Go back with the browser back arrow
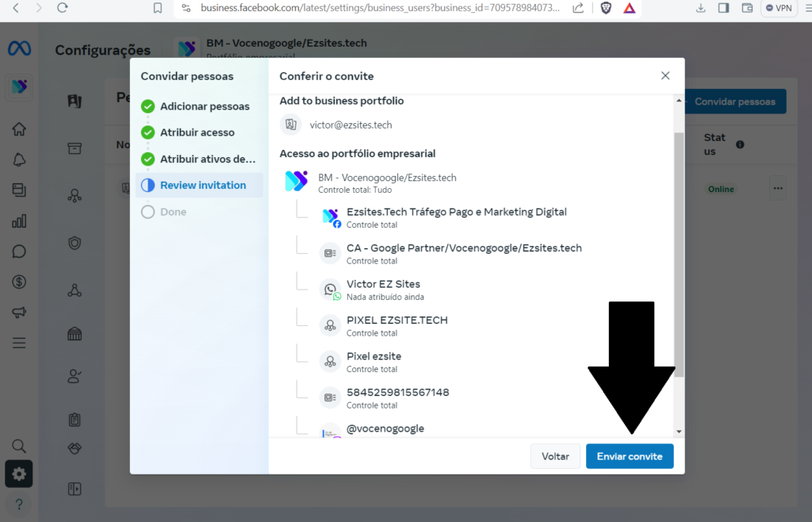The image size is (812, 522). click(x=16, y=8)
